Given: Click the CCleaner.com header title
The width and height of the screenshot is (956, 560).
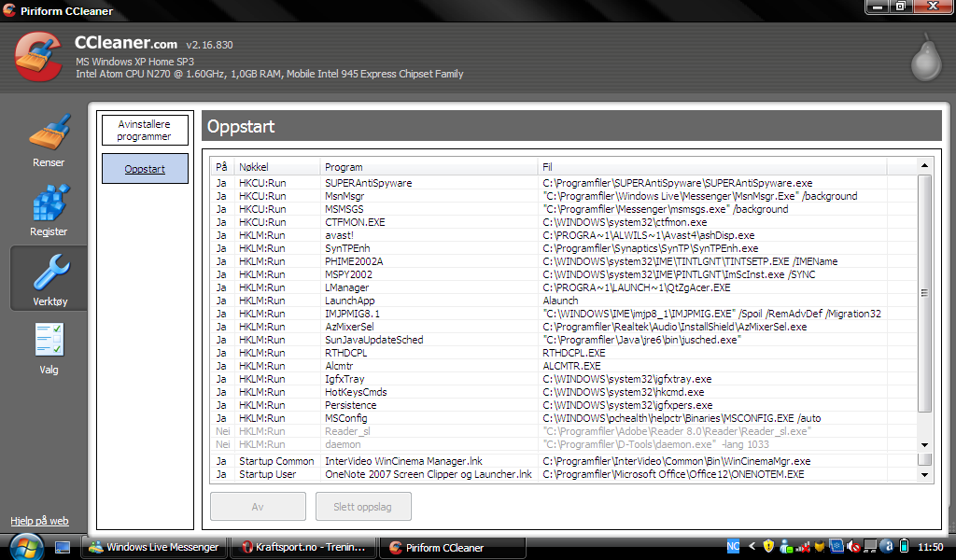Looking at the screenshot, I should [126, 43].
